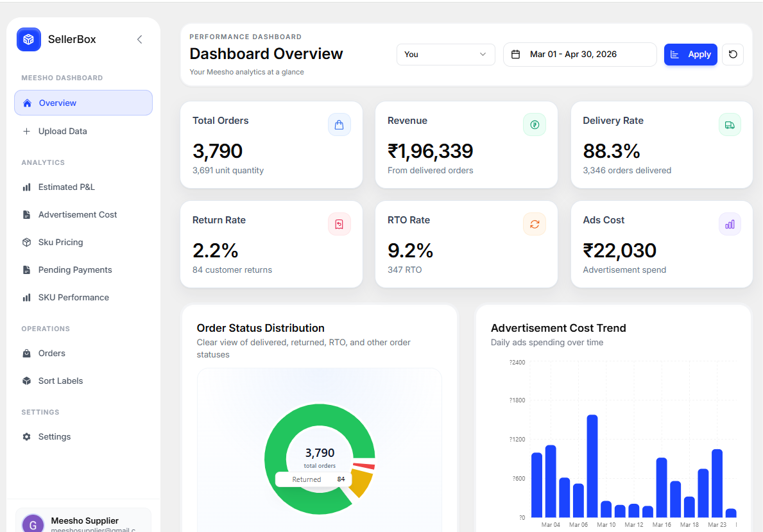
Task: Click the bar above Mar 23 label
Action: (717, 483)
